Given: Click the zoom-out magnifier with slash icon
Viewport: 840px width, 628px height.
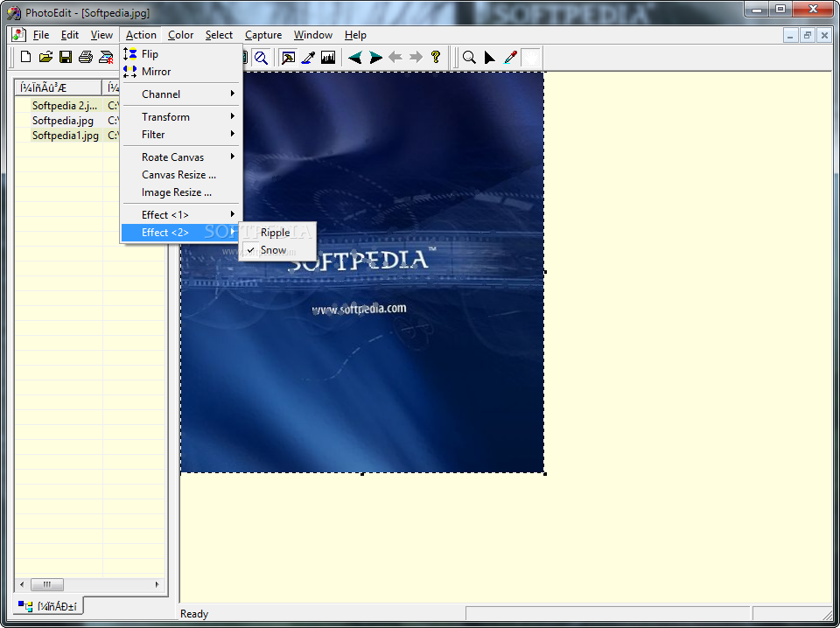Looking at the screenshot, I should (x=261, y=57).
